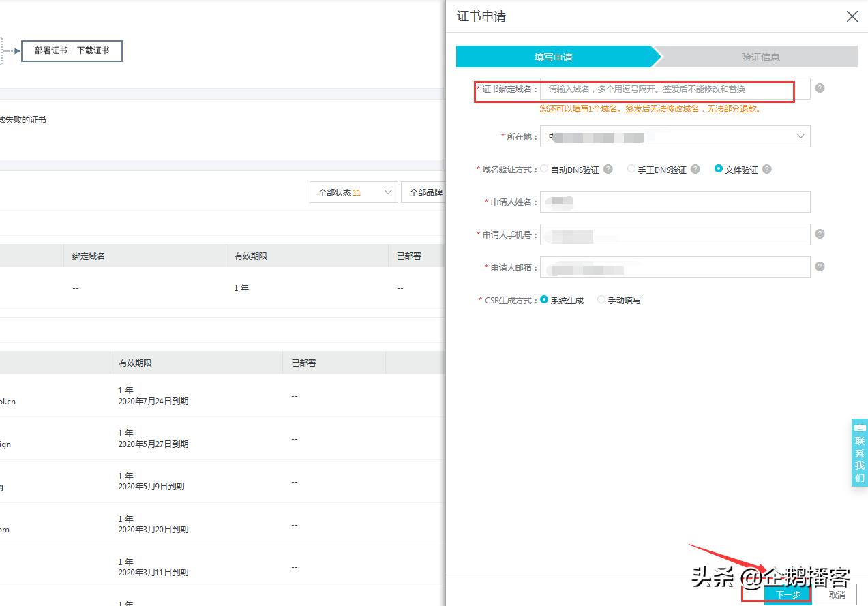Open help tip beside 文件验证
Screen dimensions: 868x606
tap(766, 168)
